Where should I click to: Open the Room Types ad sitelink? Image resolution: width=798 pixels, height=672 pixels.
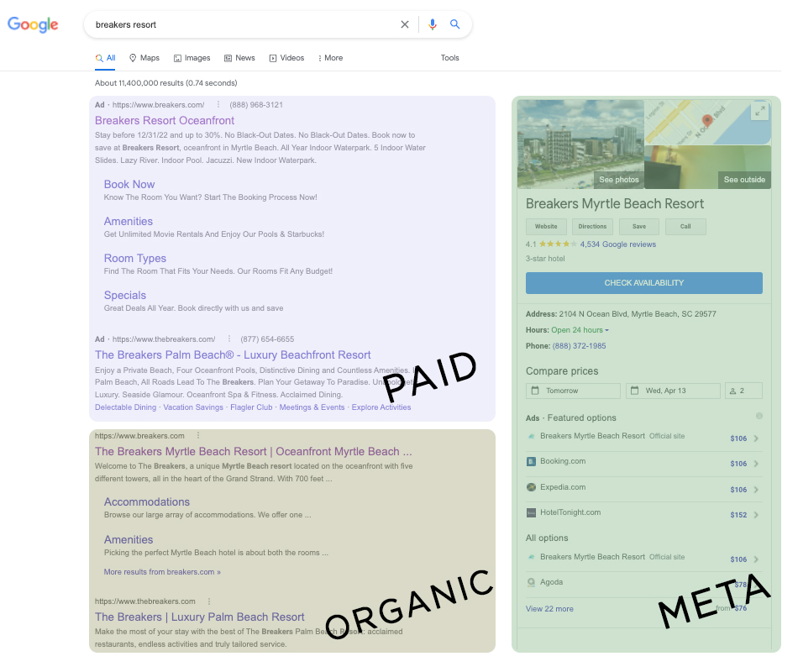click(135, 259)
